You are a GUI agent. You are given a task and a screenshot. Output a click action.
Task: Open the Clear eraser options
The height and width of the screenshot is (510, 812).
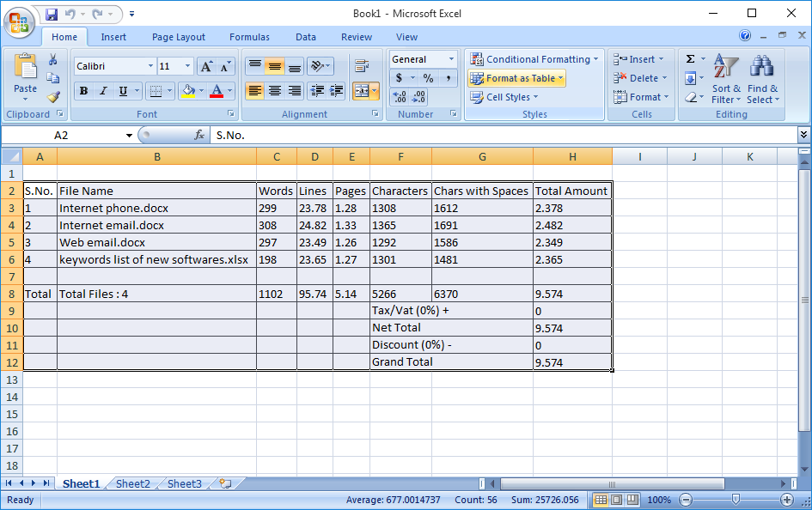tap(690, 97)
